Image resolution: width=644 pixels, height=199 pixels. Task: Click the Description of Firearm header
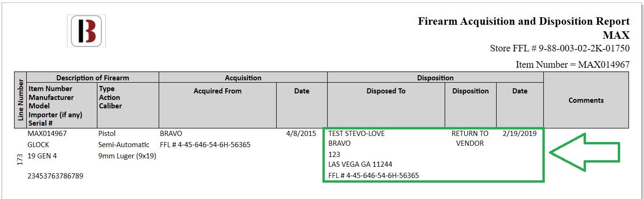[93, 78]
